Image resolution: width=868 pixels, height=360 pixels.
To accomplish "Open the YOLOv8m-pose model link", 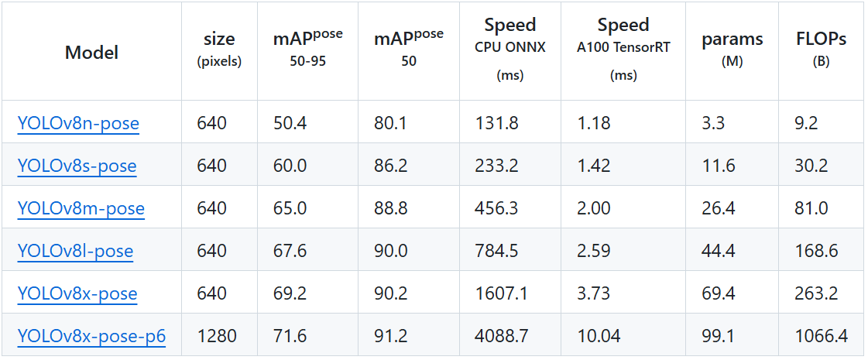I will click(x=81, y=207).
